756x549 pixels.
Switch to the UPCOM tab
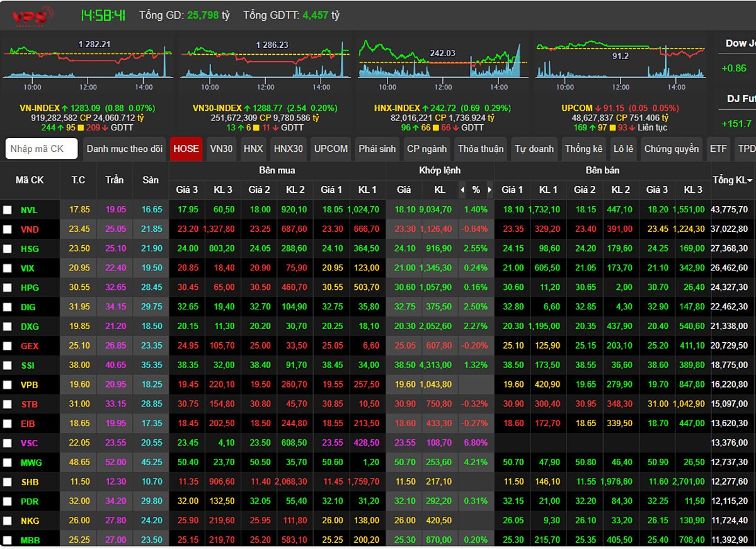click(x=331, y=149)
